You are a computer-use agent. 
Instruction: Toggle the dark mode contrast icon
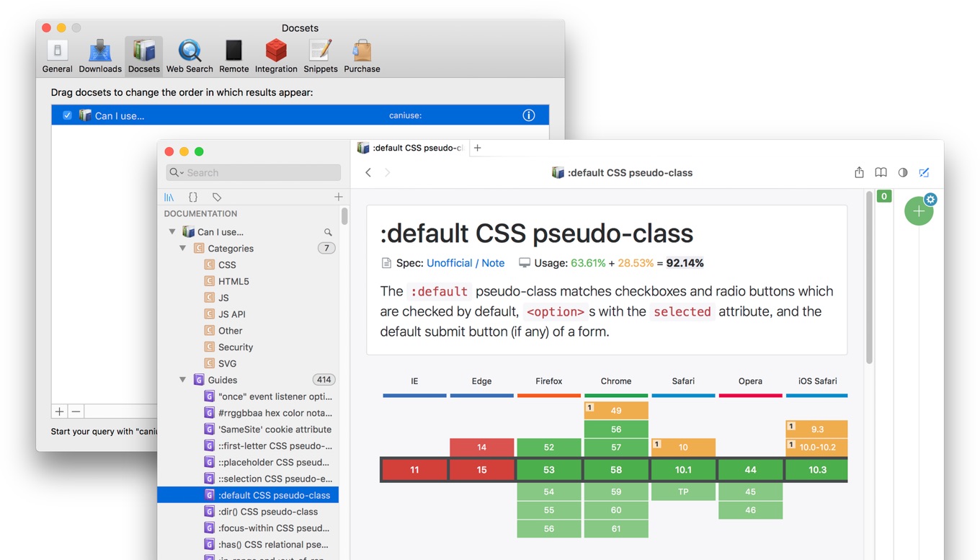click(903, 172)
